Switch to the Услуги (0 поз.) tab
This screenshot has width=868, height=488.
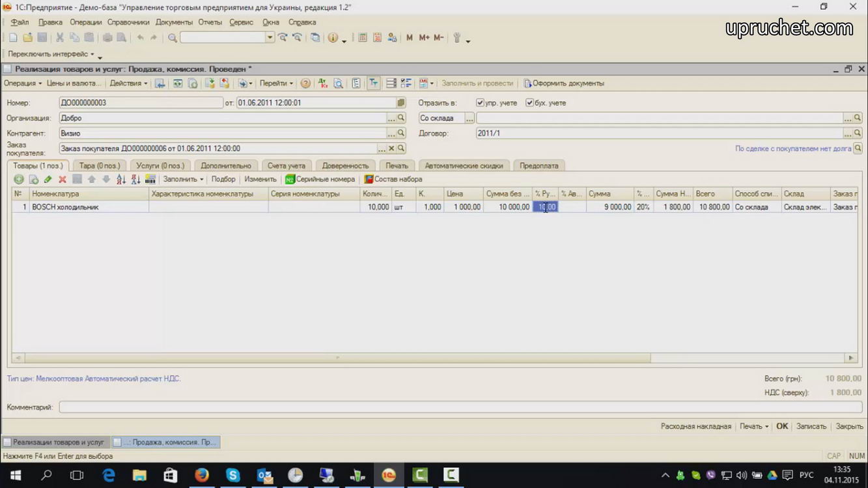coord(160,166)
